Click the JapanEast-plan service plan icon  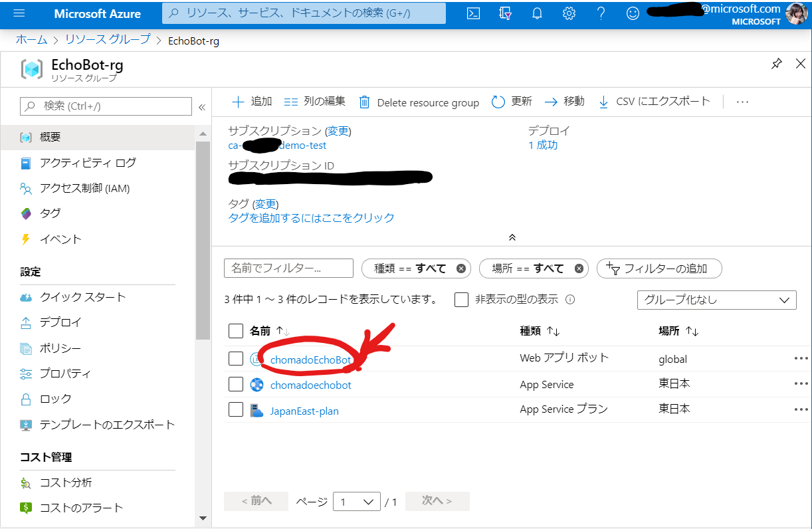pos(256,411)
